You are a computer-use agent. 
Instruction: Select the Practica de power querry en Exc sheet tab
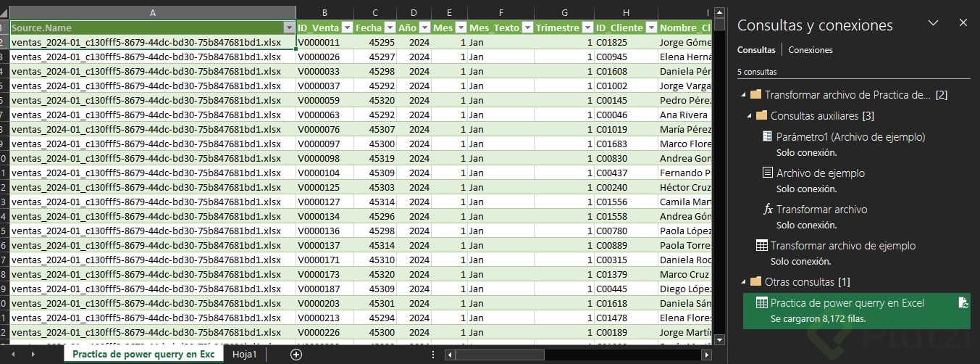(143, 354)
